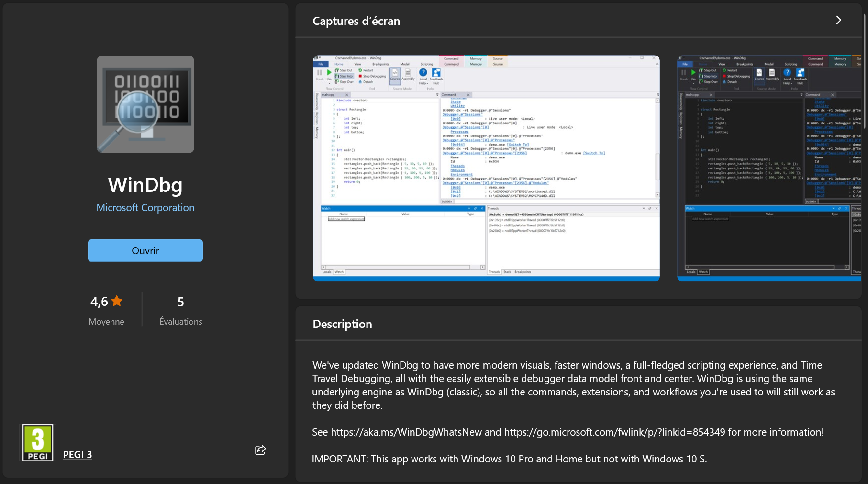Viewport: 868px width, 484px height.
Task: Click the 4,6 Moyenne rating value
Action: tap(100, 302)
